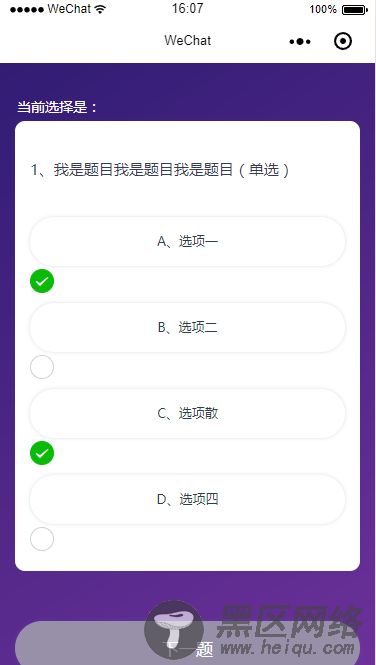This screenshot has width=376, height=665.
Task: Click the question text 我是题目
Action: 160,170
